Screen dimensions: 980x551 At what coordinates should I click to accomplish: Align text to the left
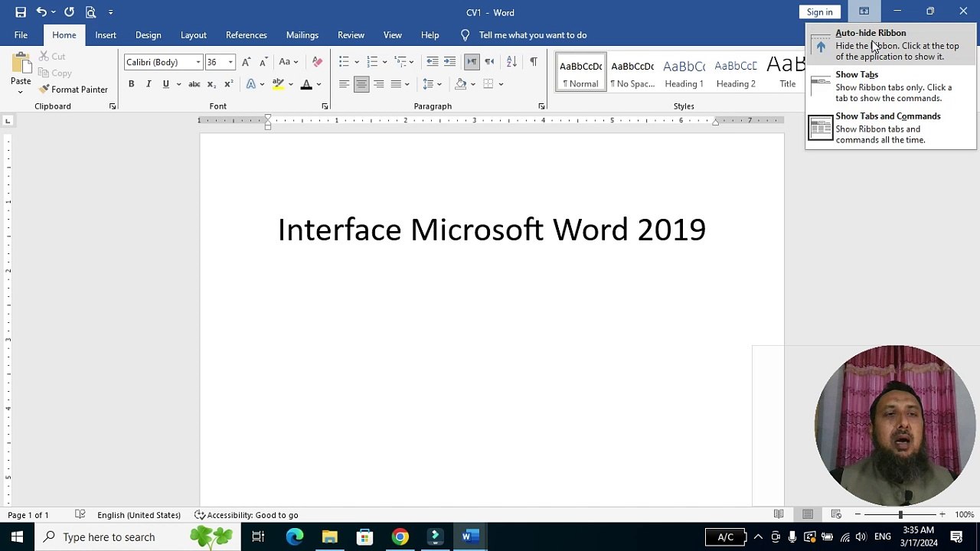point(344,84)
